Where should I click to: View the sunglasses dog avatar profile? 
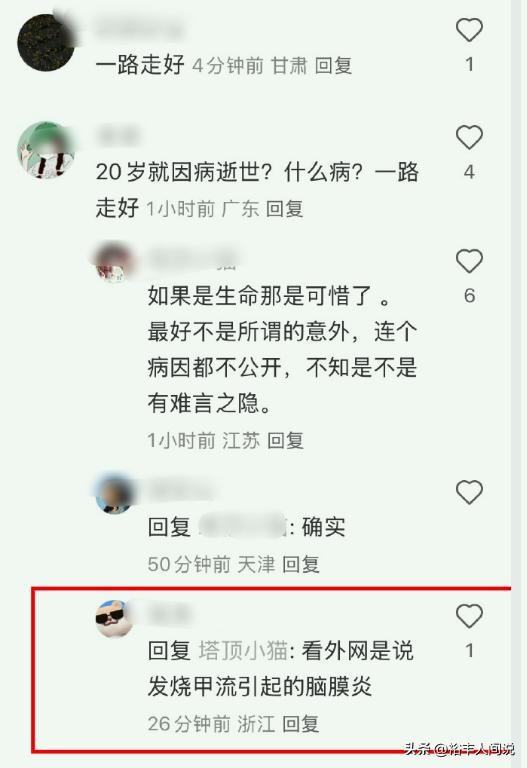click(115, 618)
